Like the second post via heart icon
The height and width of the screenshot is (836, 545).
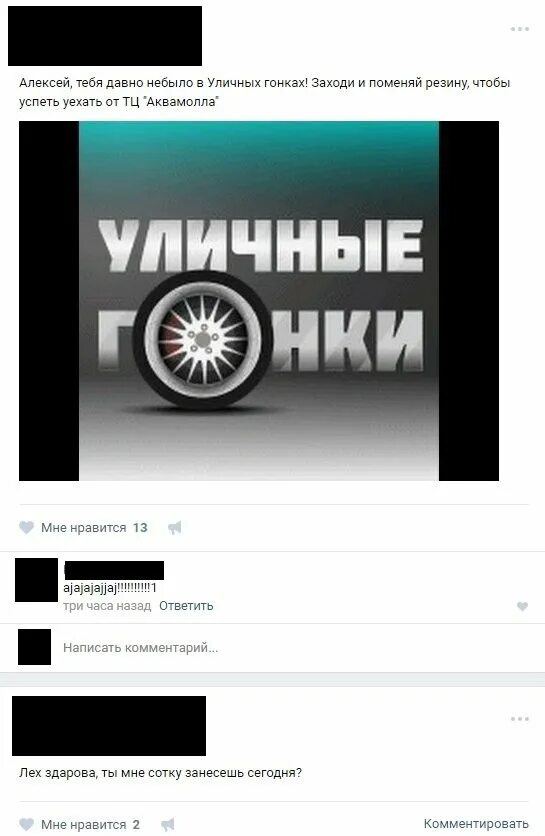click(26, 824)
